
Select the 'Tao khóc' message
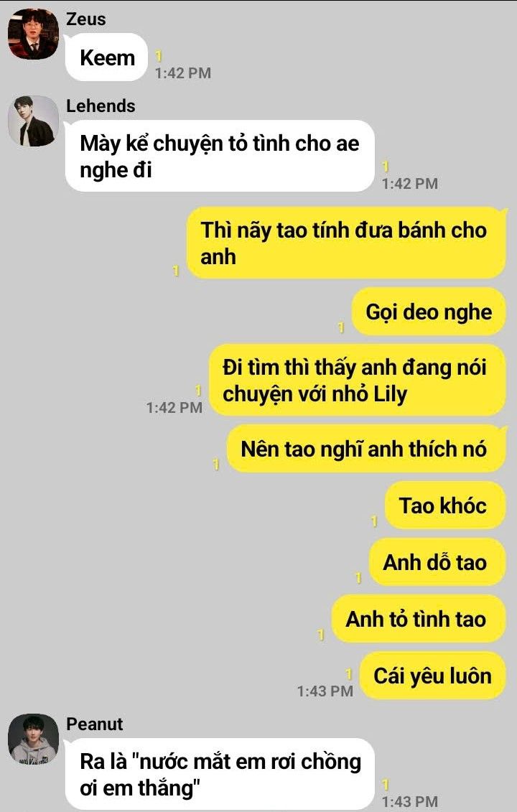[445, 505]
